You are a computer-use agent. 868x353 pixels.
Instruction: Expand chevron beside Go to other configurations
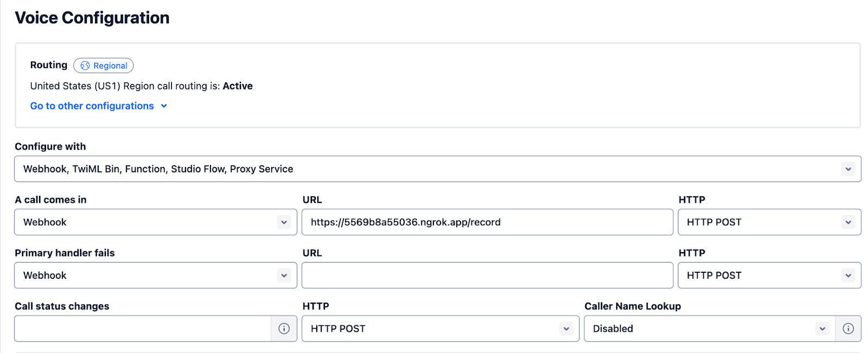click(x=164, y=106)
